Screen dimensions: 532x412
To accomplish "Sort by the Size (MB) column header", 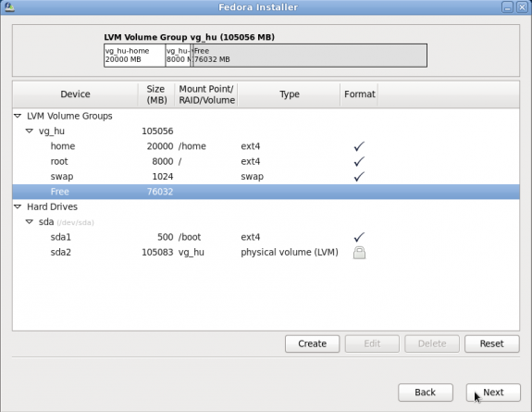I will pos(156,94).
